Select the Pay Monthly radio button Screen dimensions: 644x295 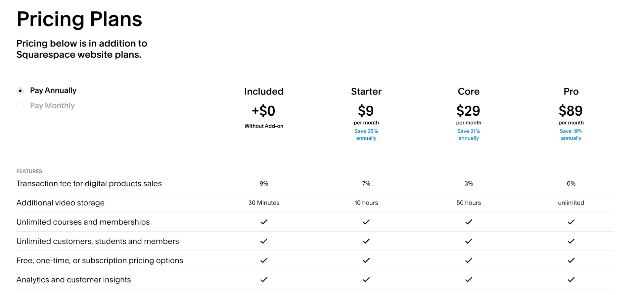(20, 105)
